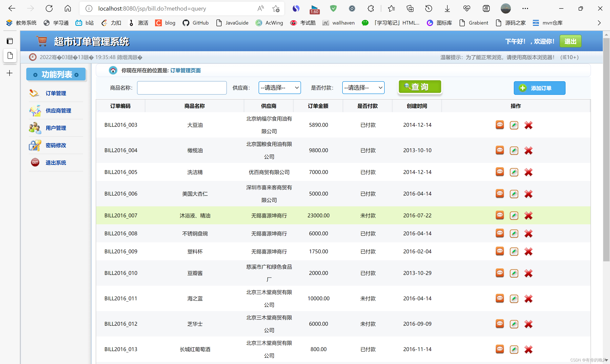Open 用户管理 in the sidebar
The image size is (610, 364).
tap(56, 128)
